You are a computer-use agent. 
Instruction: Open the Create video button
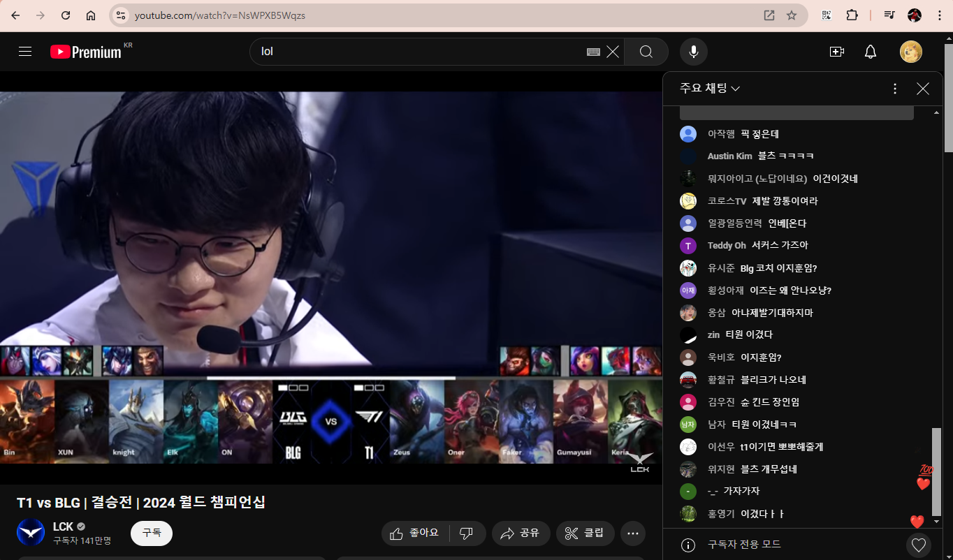[x=837, y=52]
